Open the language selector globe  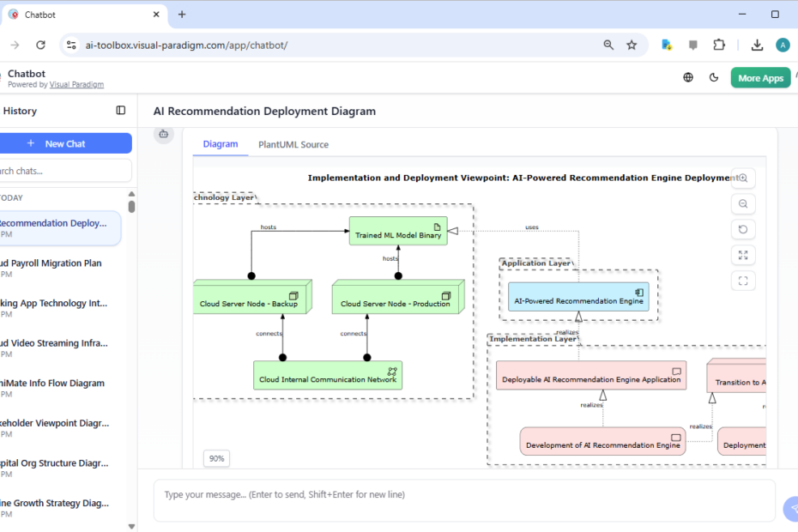pyautogui.click(x=687, y=77)
